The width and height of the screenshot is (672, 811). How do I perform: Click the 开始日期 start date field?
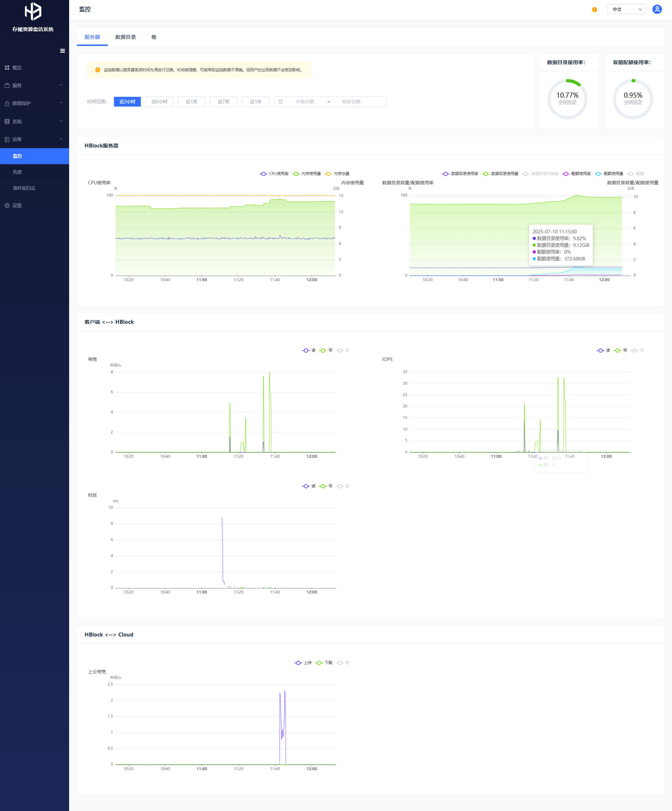305,102
